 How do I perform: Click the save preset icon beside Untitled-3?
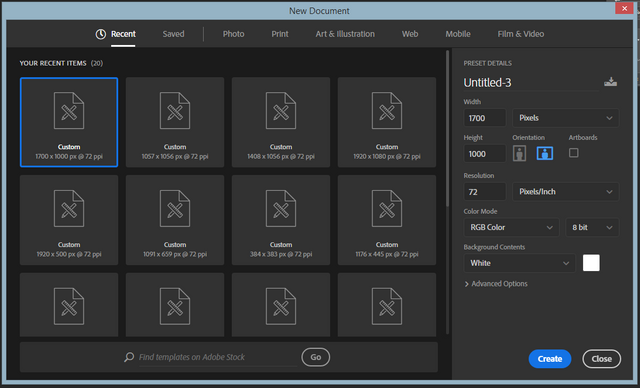click(x=610, y=82)
